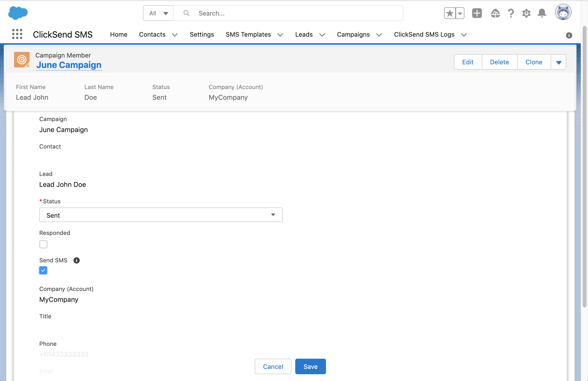This screenshot has width=588, height=381.
Task: Cancel editing the campaign member
Action: (x=273, y=366)
